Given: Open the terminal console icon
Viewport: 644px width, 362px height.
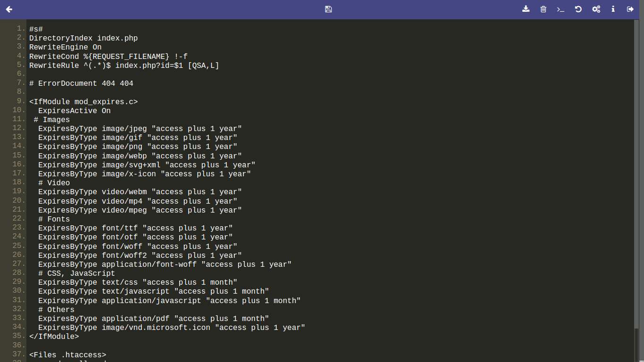Looking at the screenshot, I should (x=561, y=9).
